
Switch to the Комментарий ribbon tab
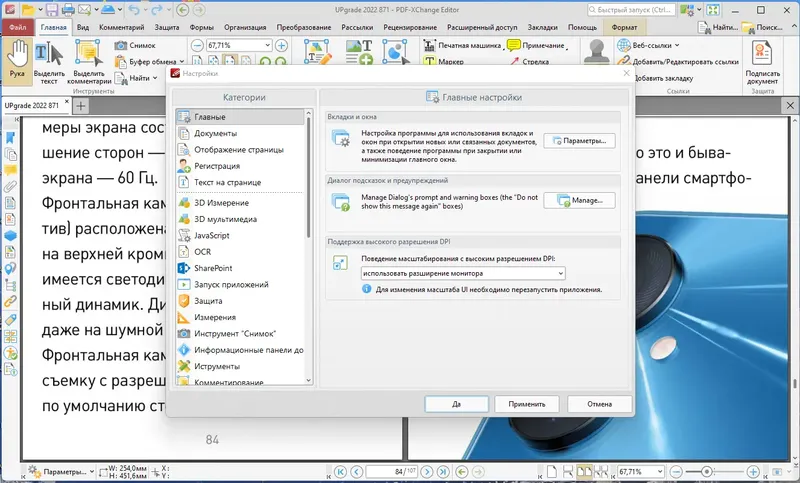tap(121, 27)
